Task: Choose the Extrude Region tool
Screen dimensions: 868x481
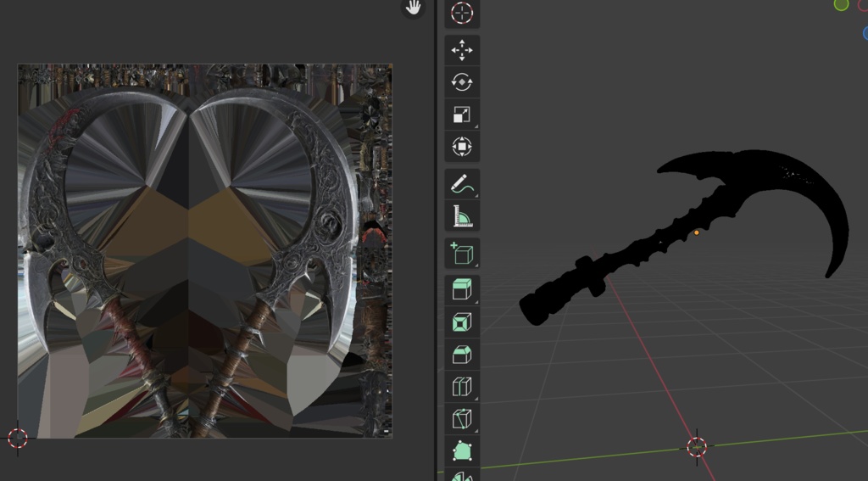Action: (462, 290)
